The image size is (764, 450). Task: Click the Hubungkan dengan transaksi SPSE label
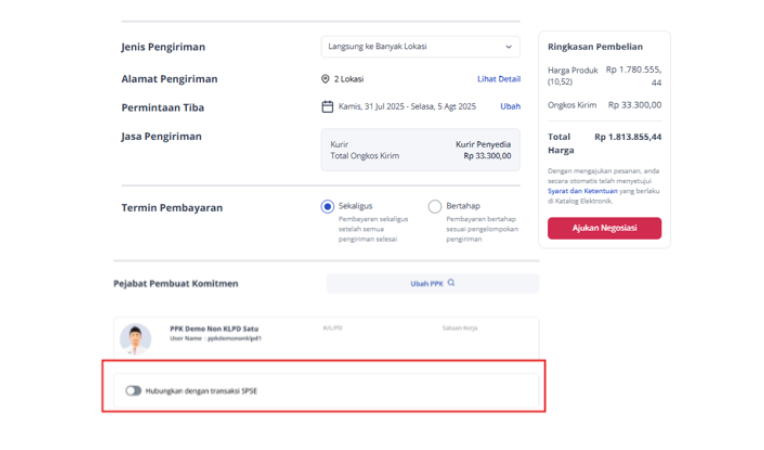point(201,391)
